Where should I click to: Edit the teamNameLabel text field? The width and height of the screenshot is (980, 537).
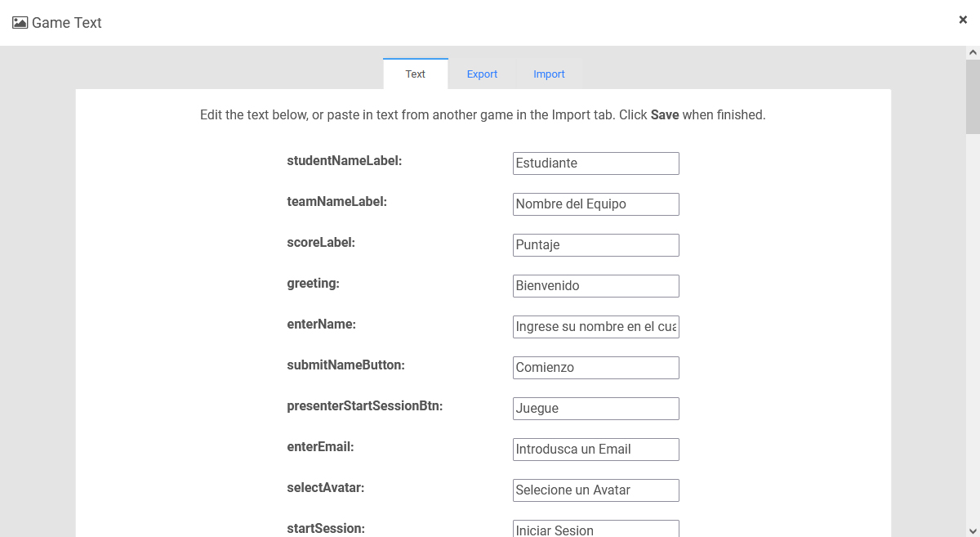[x=595, y=204]
